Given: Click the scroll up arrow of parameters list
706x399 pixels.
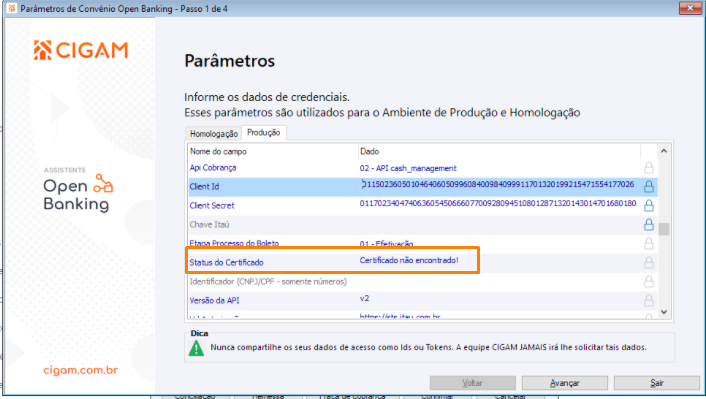Looking at the screenshot, I should pos(664,151).
